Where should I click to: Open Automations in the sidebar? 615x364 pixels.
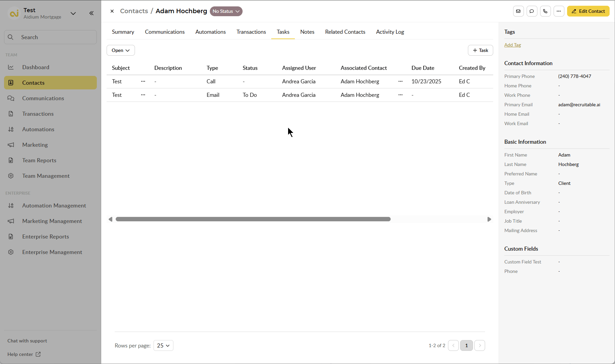[38, 129]
